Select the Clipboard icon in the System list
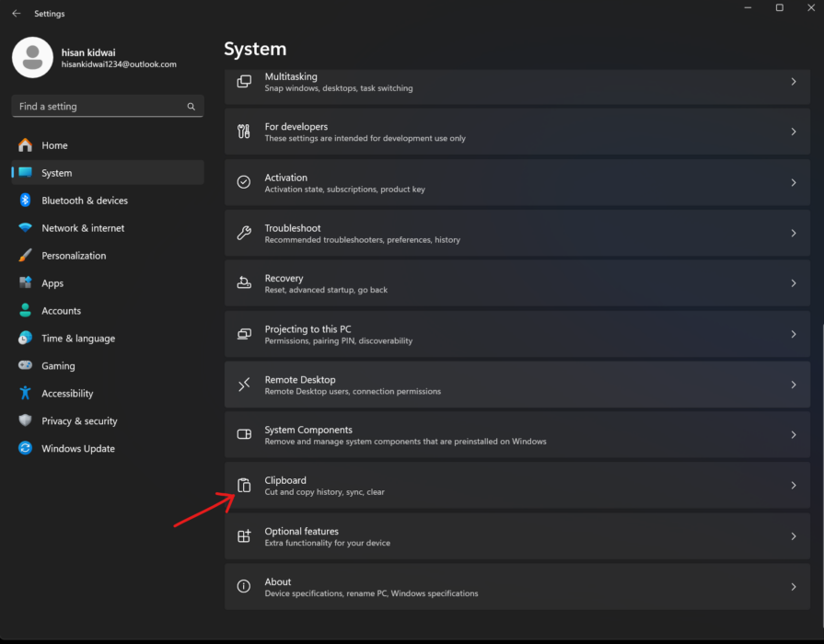This screenshot has height=644, width=824. (244, 485)
